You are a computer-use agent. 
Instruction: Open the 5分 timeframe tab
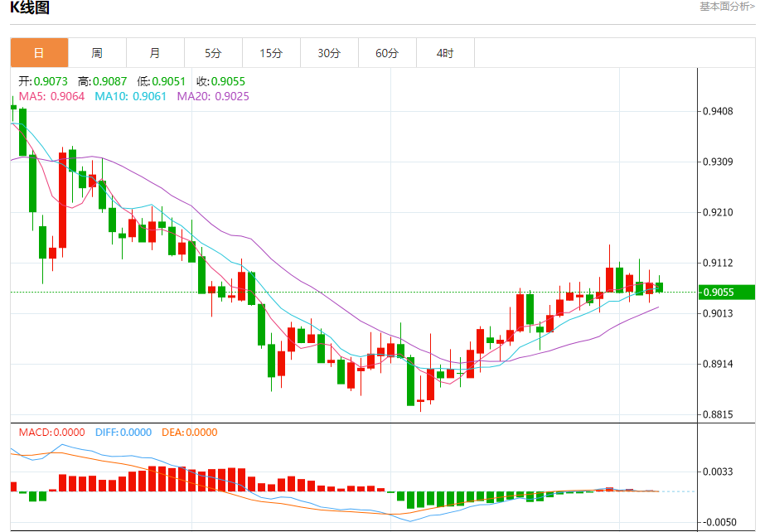[213, 53]
